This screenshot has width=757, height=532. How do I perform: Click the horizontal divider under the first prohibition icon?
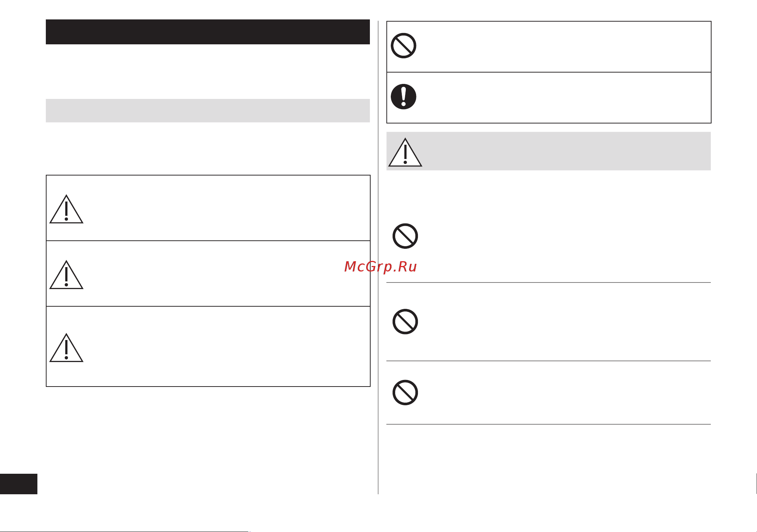click(548, 282)
